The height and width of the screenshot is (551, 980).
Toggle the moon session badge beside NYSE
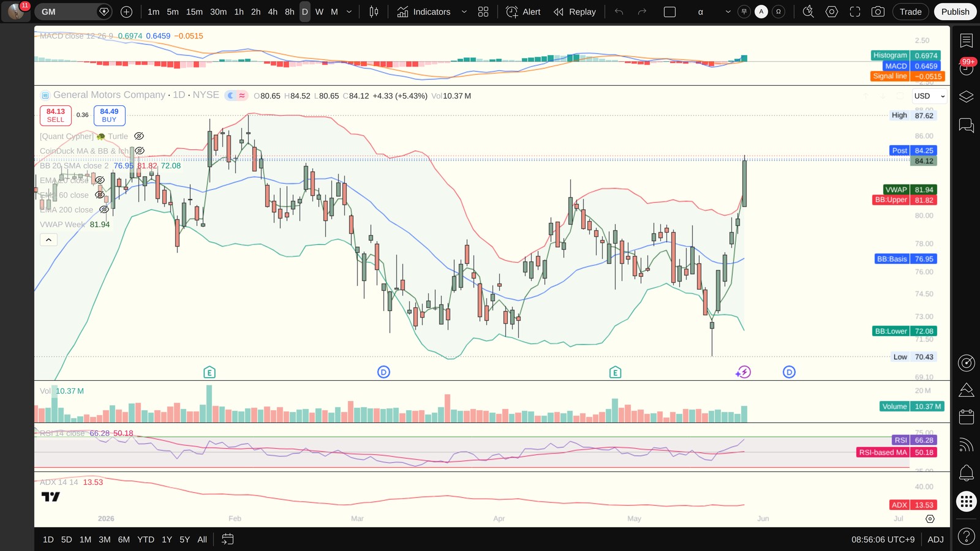point(230,96)
